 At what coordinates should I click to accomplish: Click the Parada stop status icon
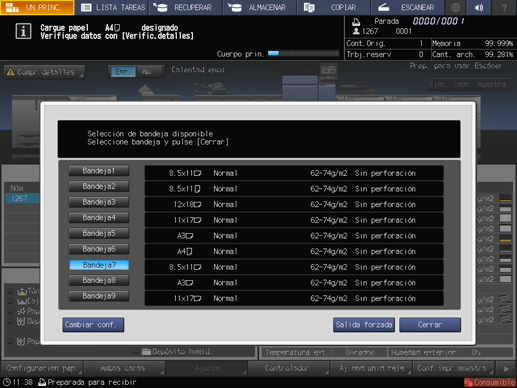tap(356, 22)
